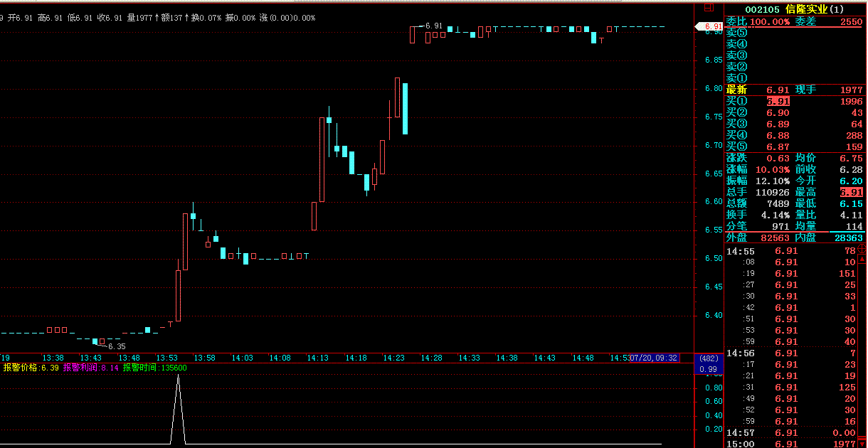Select the :42 tick row with volume 1
Screen dimensions: 868x448
point(790,308)
